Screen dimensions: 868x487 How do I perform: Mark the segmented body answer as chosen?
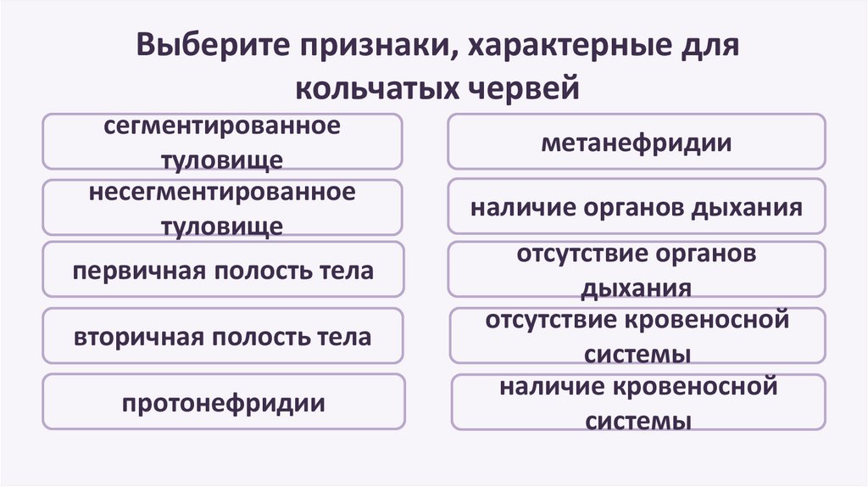coord(223,142)
